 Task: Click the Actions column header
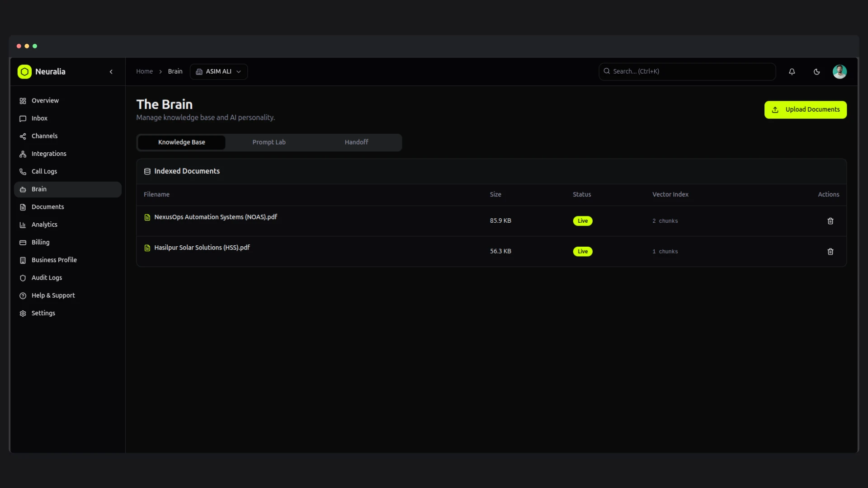click(828, 195)
